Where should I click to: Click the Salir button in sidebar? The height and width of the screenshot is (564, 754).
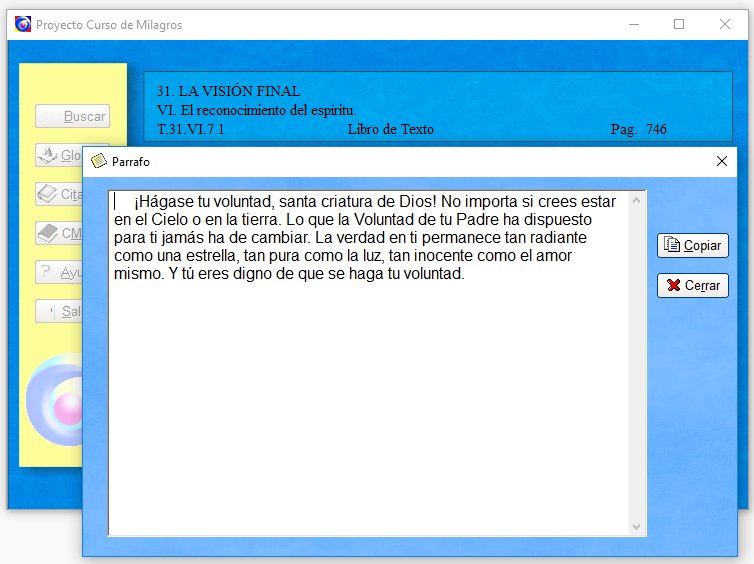click(59, 311)
